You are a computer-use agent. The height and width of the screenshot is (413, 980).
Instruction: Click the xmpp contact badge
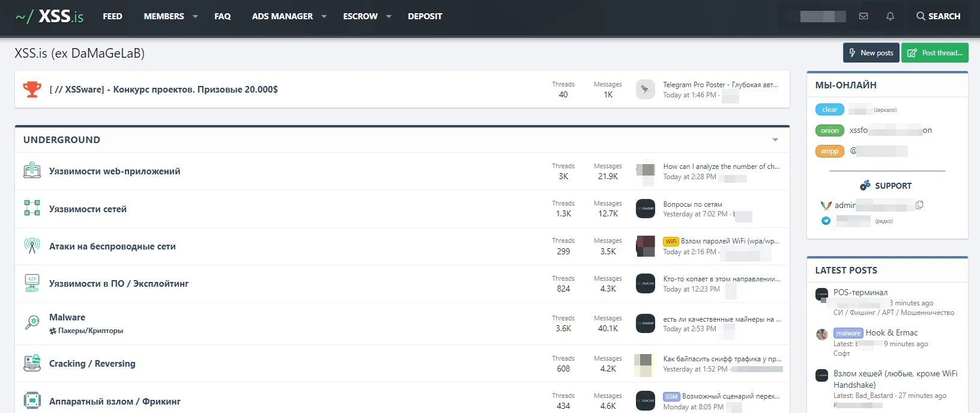830,151
